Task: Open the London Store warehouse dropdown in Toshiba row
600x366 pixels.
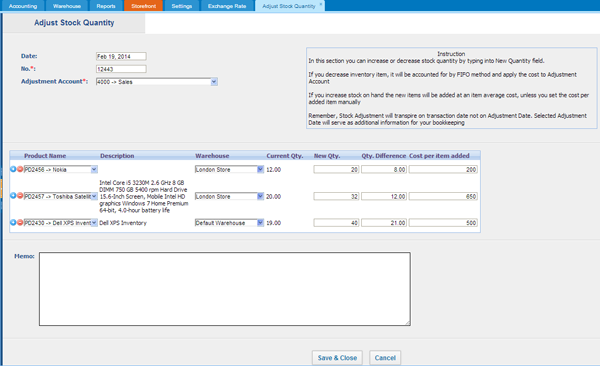Action: (260, 196)
